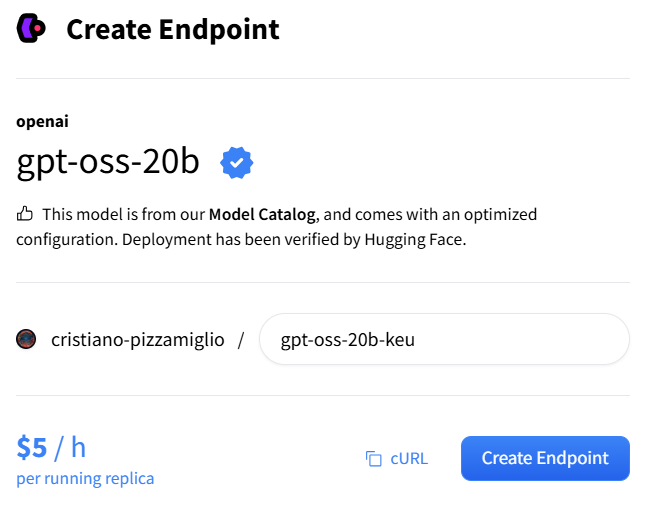The height and width of the screenshot is (505, 651).
Task: Click the gpt-oss-20b model title
Action: click(108, 162)
